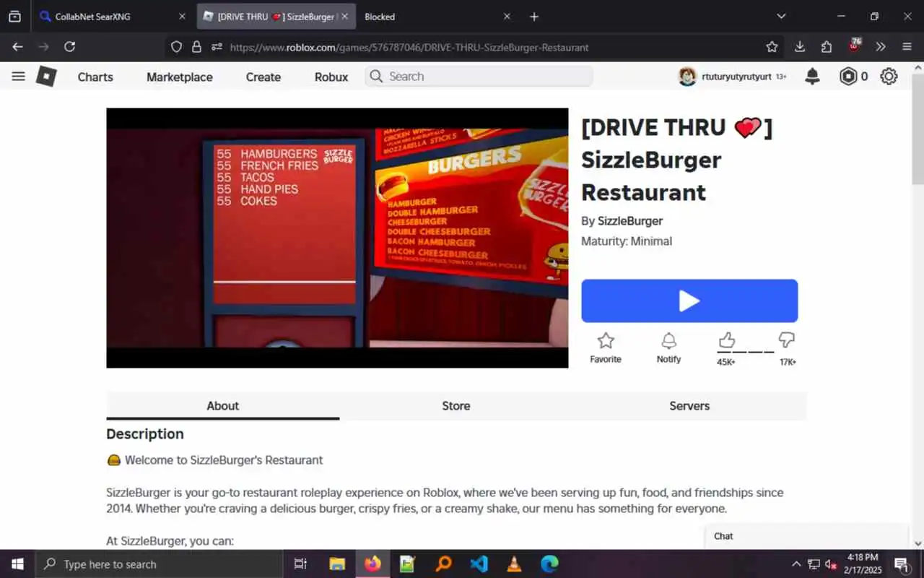This screenshot has height=578, width=924.
Task: Open the Firefox application menu
Action: [907, 47]
